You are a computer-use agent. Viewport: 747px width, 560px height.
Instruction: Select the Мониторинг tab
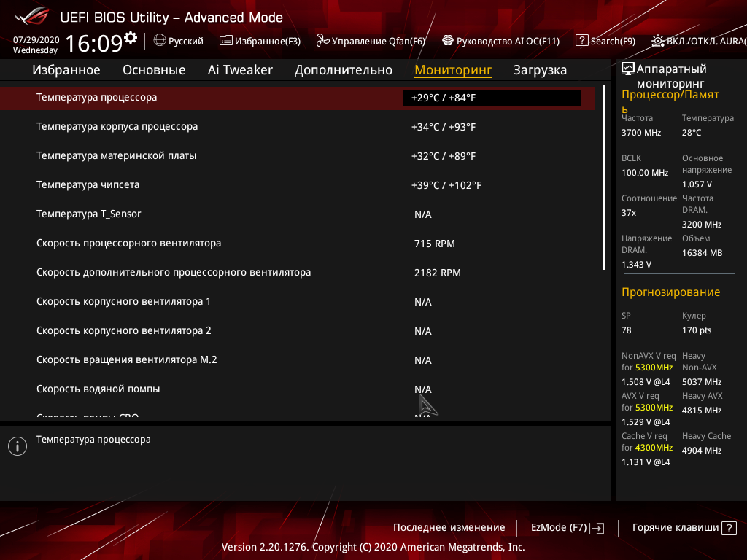point(453,70)
